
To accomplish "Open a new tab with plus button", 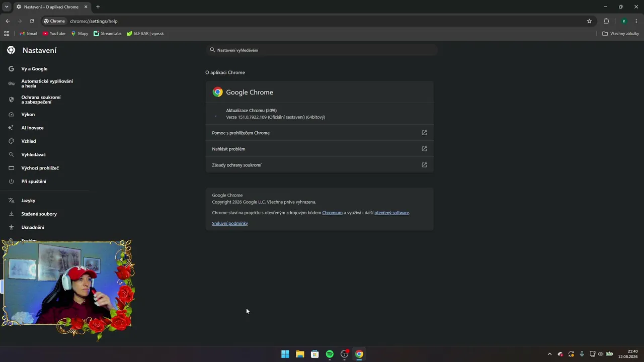I will (x=98, y=7).
